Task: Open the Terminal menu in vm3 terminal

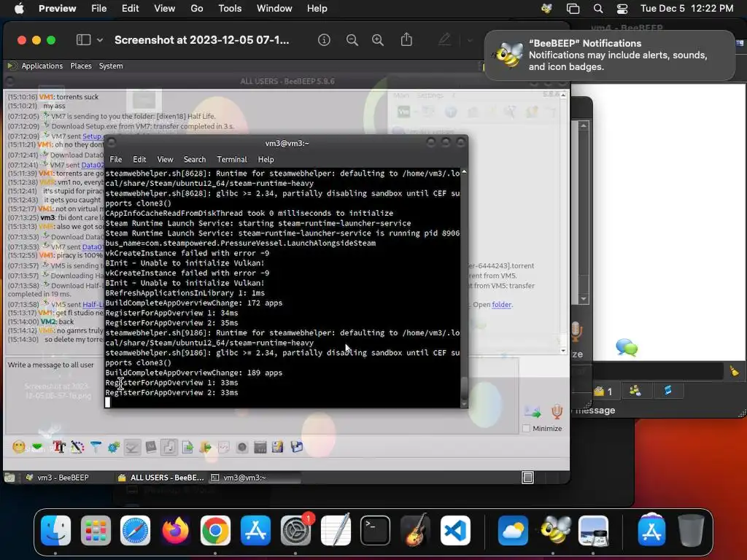Action: coord(232,160)
